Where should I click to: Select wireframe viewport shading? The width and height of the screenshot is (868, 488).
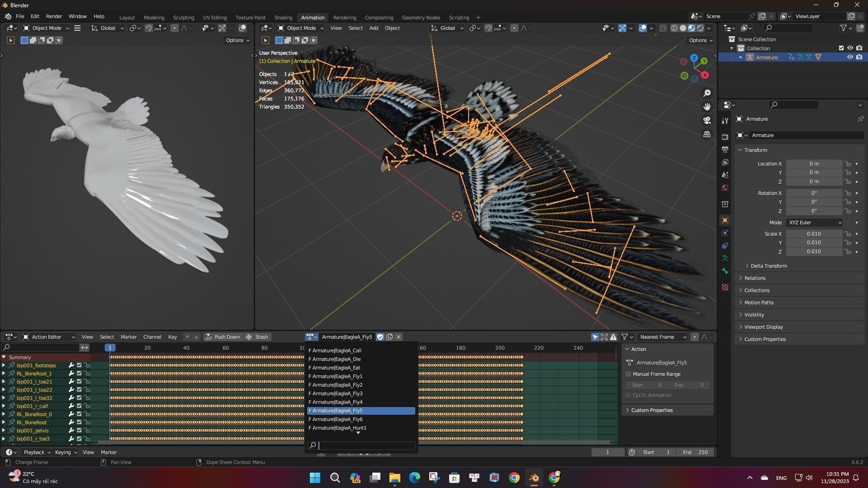tap(674, 28)
